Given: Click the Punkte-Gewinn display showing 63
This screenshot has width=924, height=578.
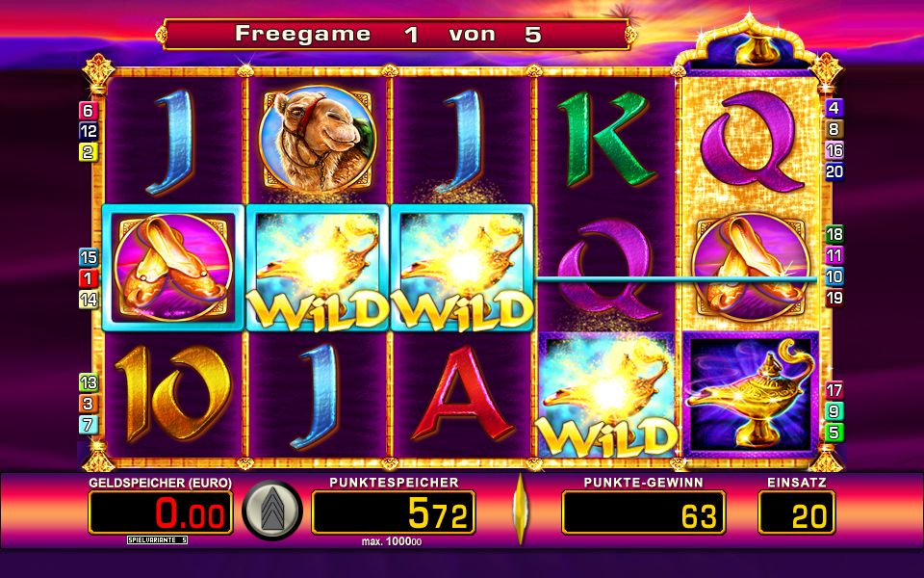Looking at the screenshot, I should tap(644, 512).
